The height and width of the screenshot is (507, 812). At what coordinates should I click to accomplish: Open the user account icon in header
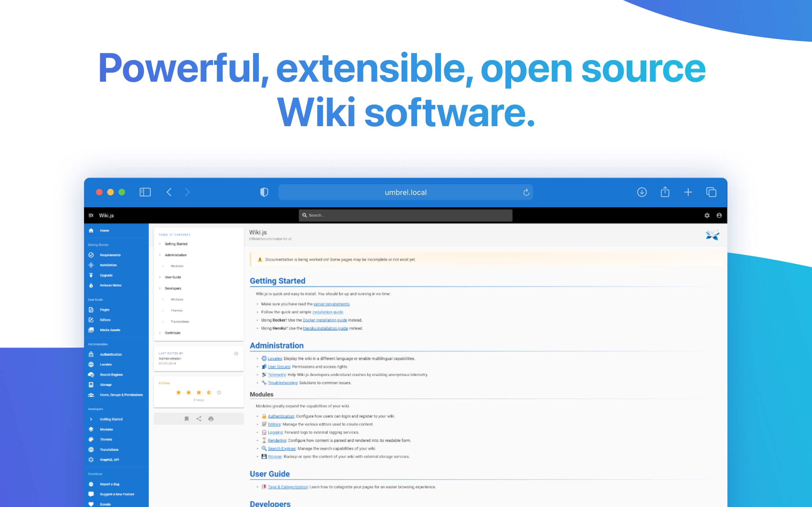[x=719, y=215]
